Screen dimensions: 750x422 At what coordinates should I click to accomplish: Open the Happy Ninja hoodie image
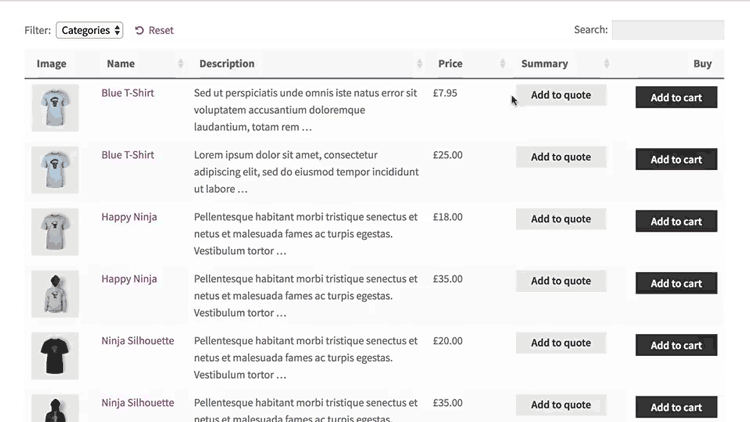tap(55, 294)
